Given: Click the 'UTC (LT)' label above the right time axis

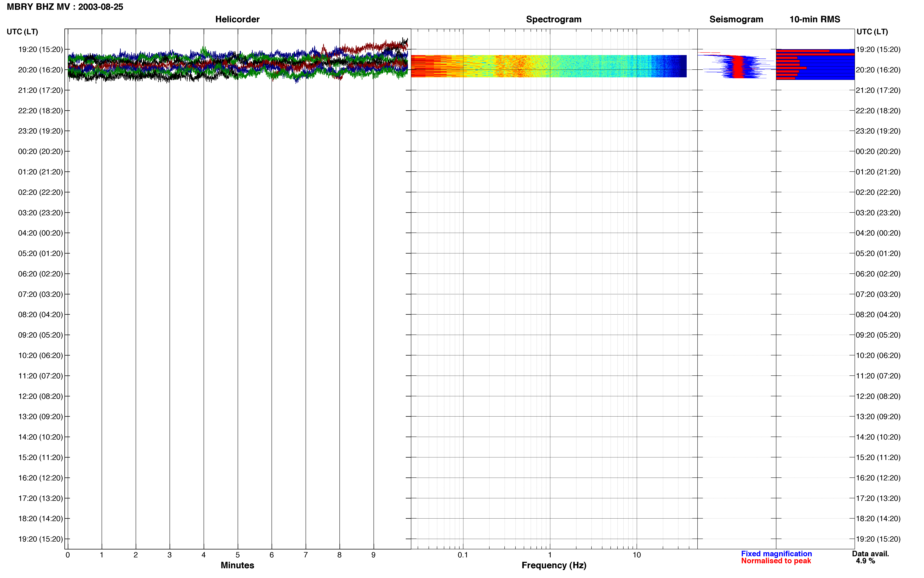Looking at the screenshot, I should [x=872, y=32].
